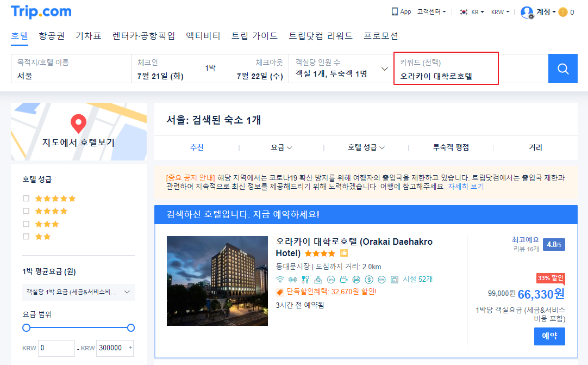The image size is (588, 365).
Task: Click the account avatar icon
Action: tap(527, 13)
